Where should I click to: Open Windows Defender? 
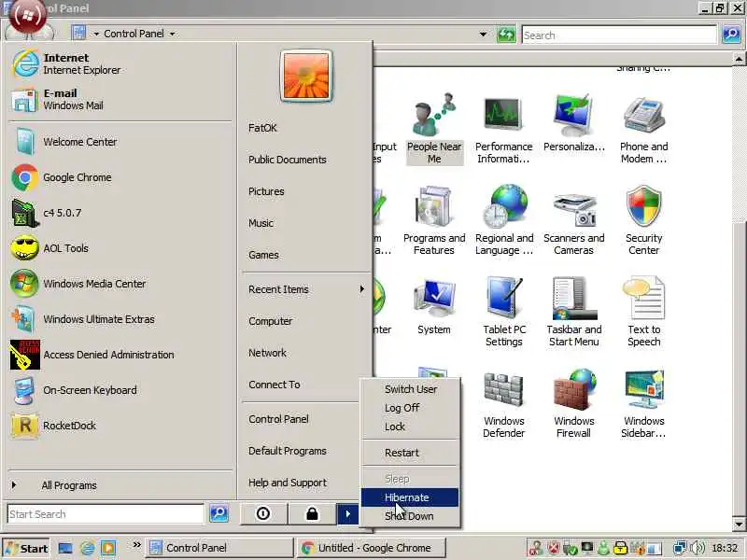click(503, 403)
